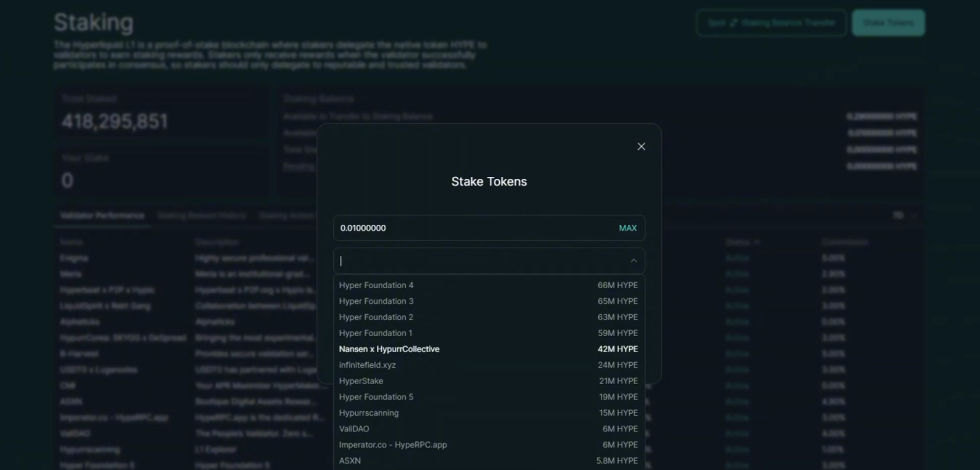Image resolution: width=980 pixels, height=470 pixels.
Task: Choose Hyper Foundation 3 from list
Action: tap(376, 301)
